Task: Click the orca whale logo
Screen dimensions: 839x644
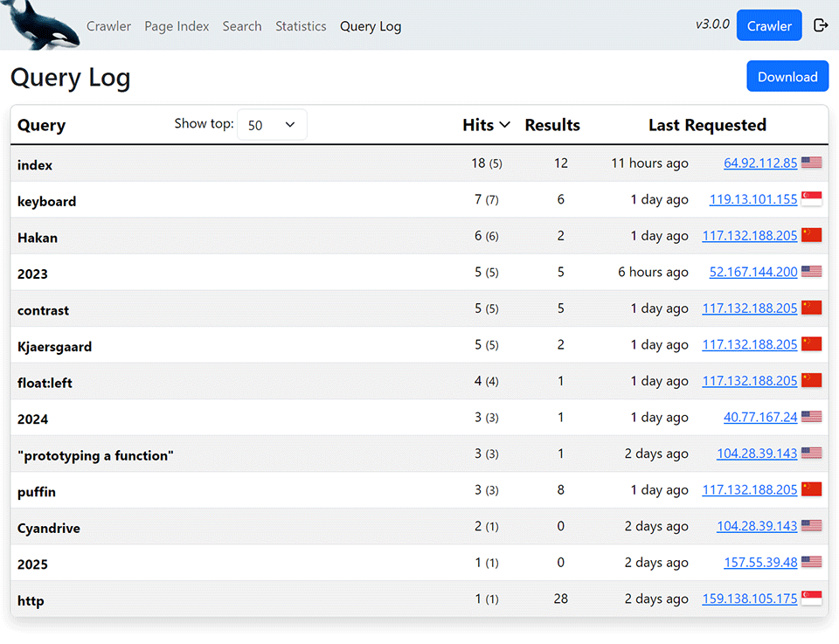Action: tap(39, 24)
